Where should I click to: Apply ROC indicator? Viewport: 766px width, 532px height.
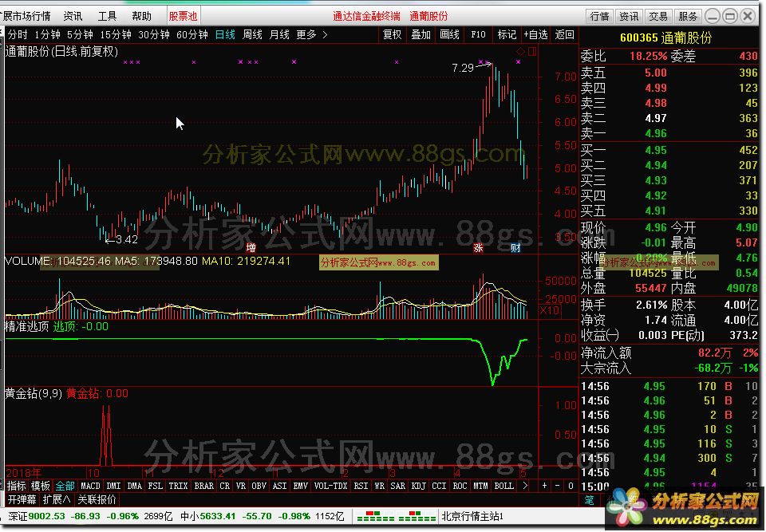pos(460,486)
